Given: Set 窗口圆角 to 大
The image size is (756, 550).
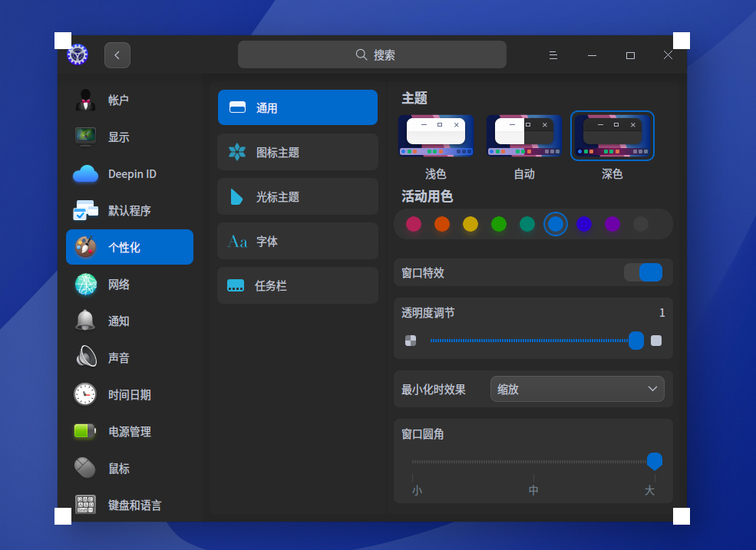Looking at the screenshot, I should pos(649,490).
